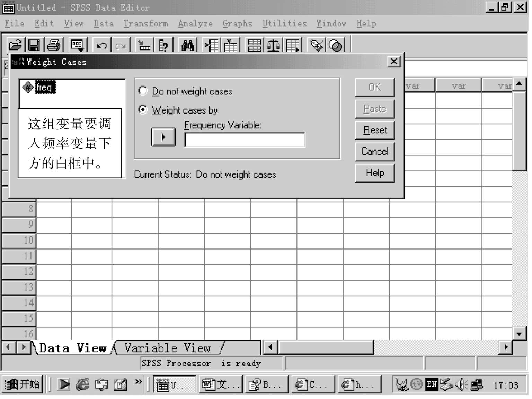This screenshot has height=399, width=532.
Task: Click the Frequency Variable input box
Action: (245, 140)
